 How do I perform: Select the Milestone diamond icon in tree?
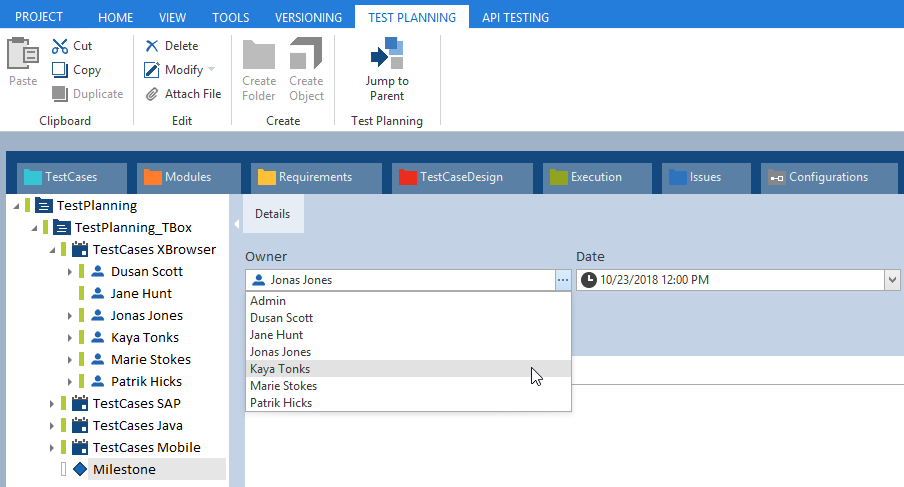tap(80, 469)
